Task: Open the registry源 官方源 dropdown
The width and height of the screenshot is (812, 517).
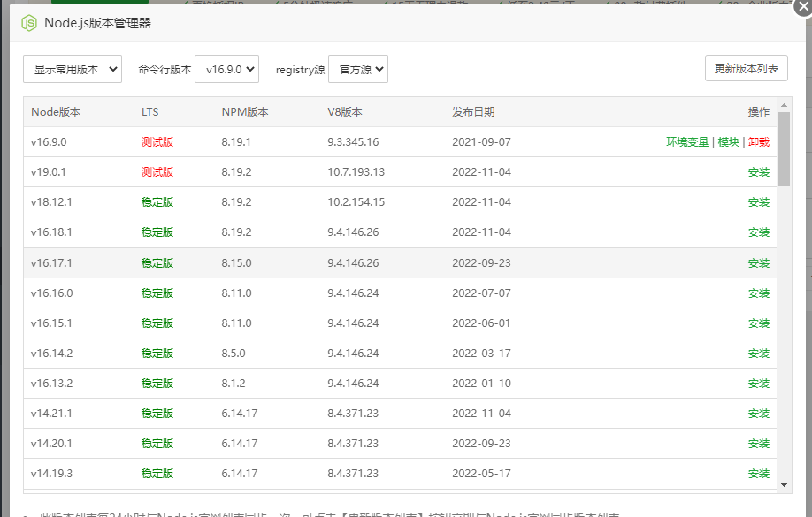Action: click(x=358, y=69)
